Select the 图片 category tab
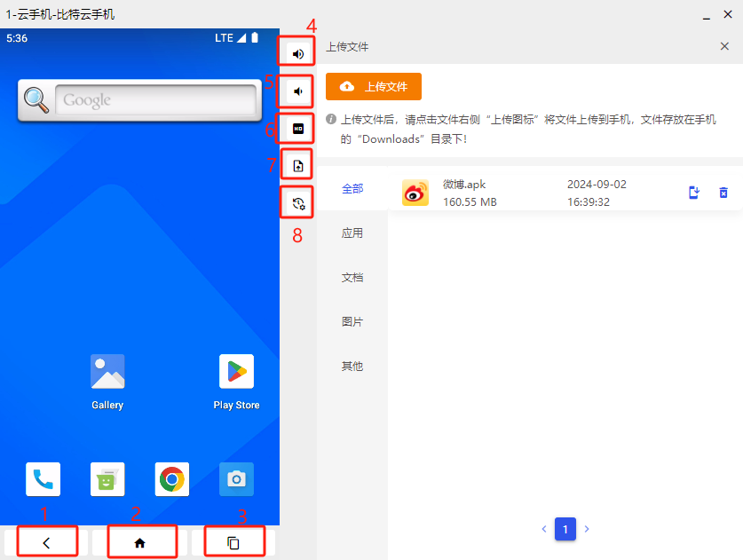The image size is (743, 560). click(352, 321)
